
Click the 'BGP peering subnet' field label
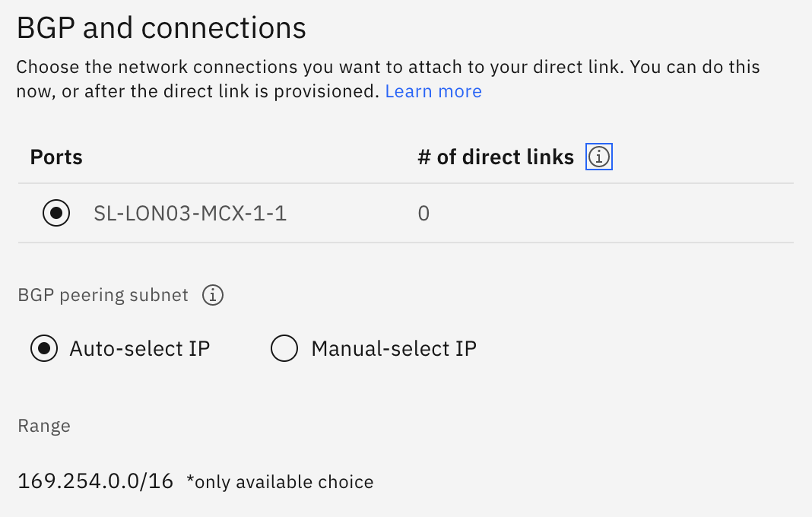(x=103, y=295)
